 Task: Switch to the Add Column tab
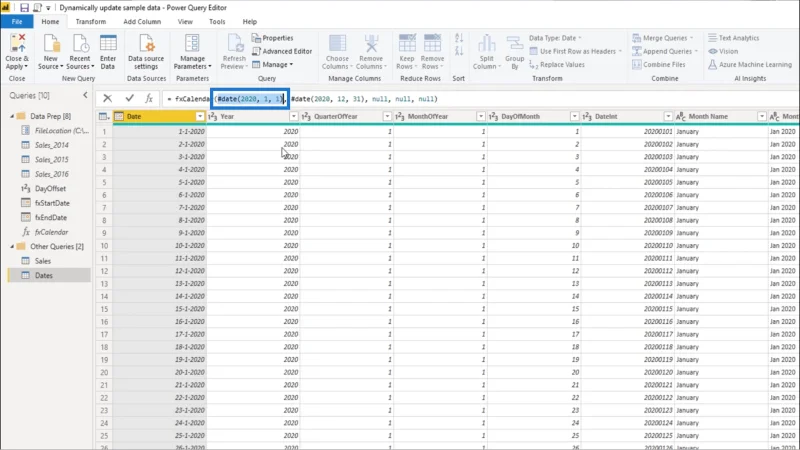[x=142, y=21]
